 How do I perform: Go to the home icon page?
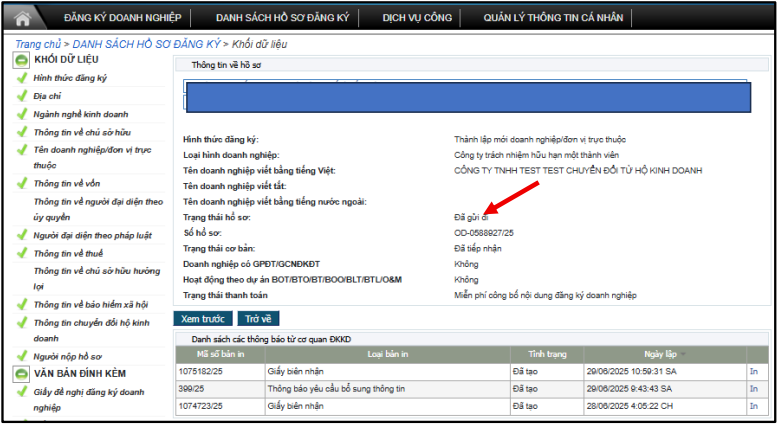(22, 18)
